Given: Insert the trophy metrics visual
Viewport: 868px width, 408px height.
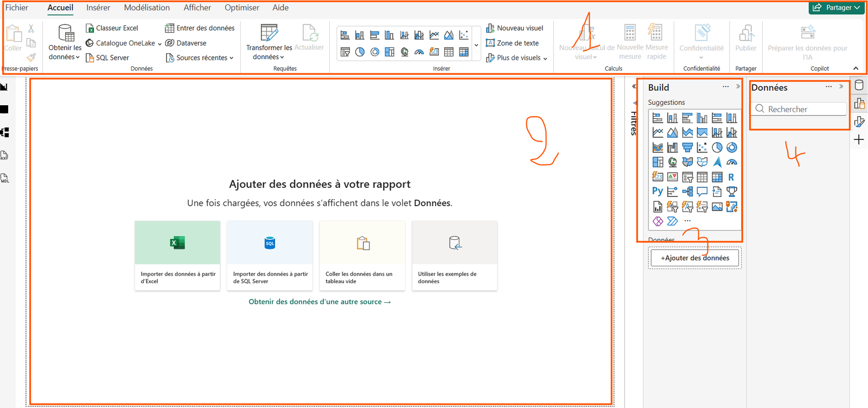Looking at the screenshot, I should [732, 191].
